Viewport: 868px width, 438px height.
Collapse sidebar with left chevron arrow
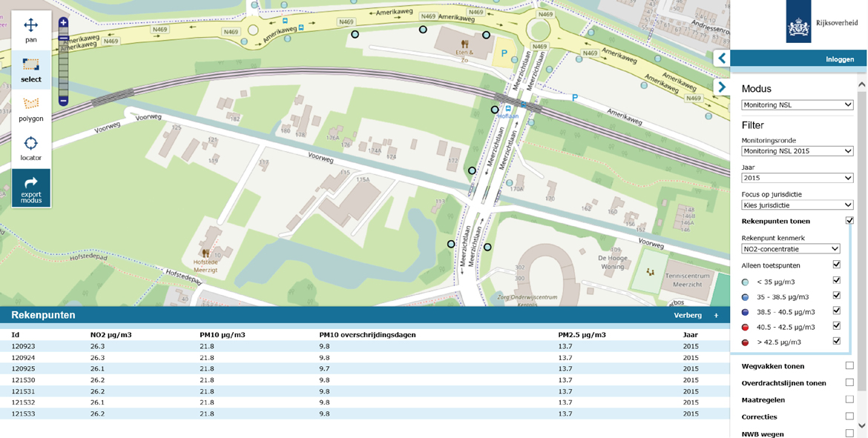[722, 58]
